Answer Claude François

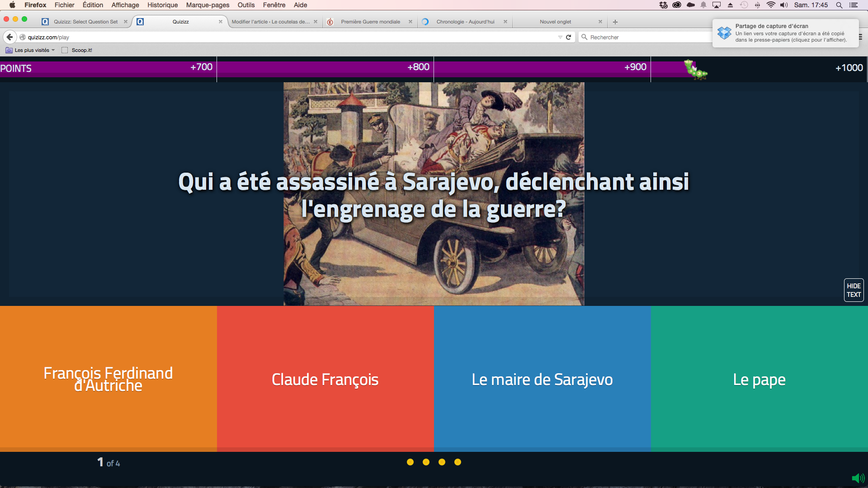point(325,379)
